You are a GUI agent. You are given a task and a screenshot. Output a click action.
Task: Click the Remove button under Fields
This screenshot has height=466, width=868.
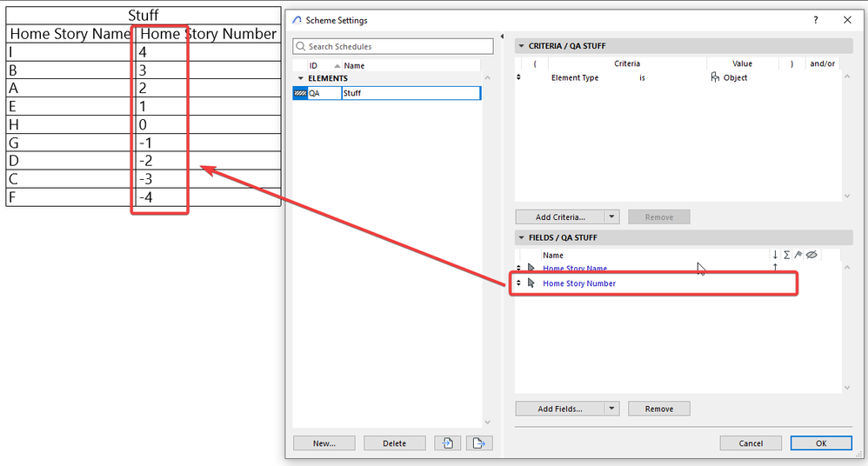point(658,409)
